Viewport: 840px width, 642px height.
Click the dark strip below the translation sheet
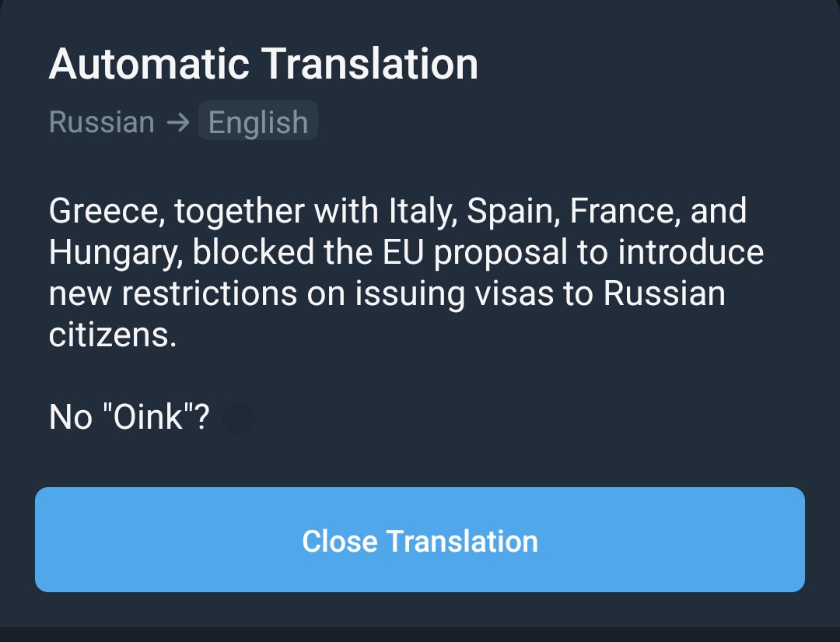pyautogui.click(x=420, y=634)
